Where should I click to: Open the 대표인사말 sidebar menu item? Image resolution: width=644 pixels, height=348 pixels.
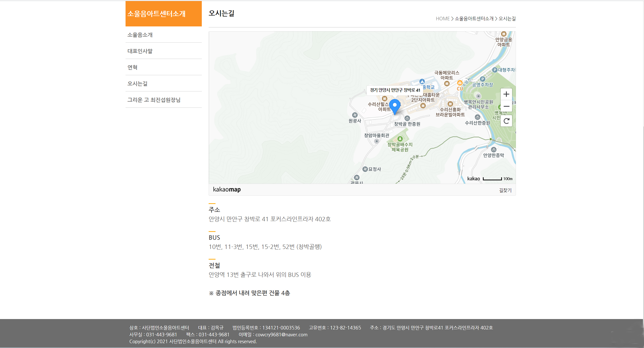(x=140, y=51)
